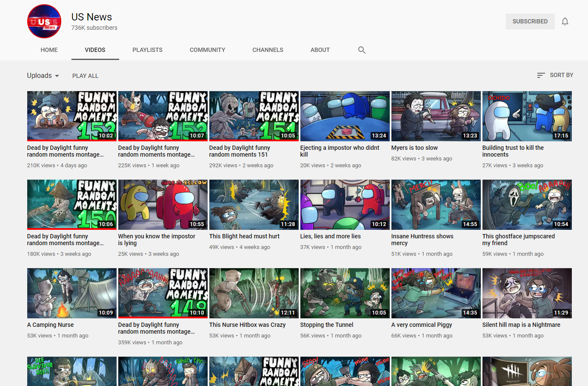
Task: Open the channel search magnifier icon
Action: (x=362, y=50)
